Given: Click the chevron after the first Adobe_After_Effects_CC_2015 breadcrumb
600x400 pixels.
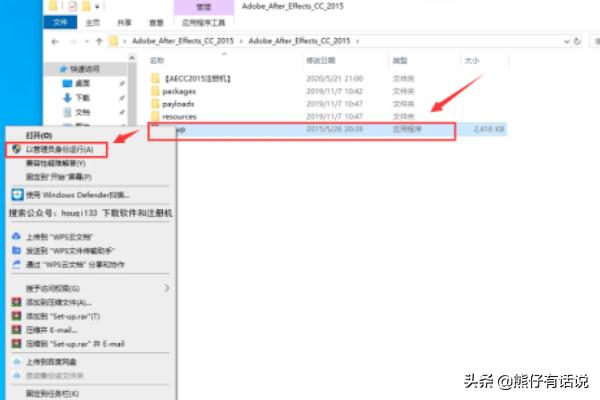Looking at the screenshot, I should pos(241,41).
